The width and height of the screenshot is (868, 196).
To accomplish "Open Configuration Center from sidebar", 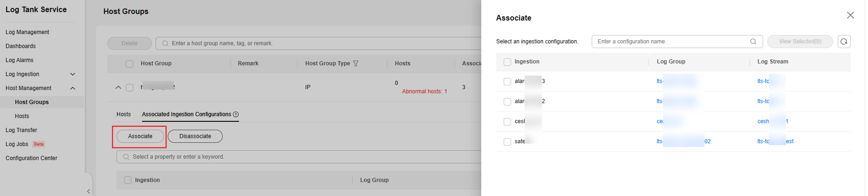I will tap(31, 158).
